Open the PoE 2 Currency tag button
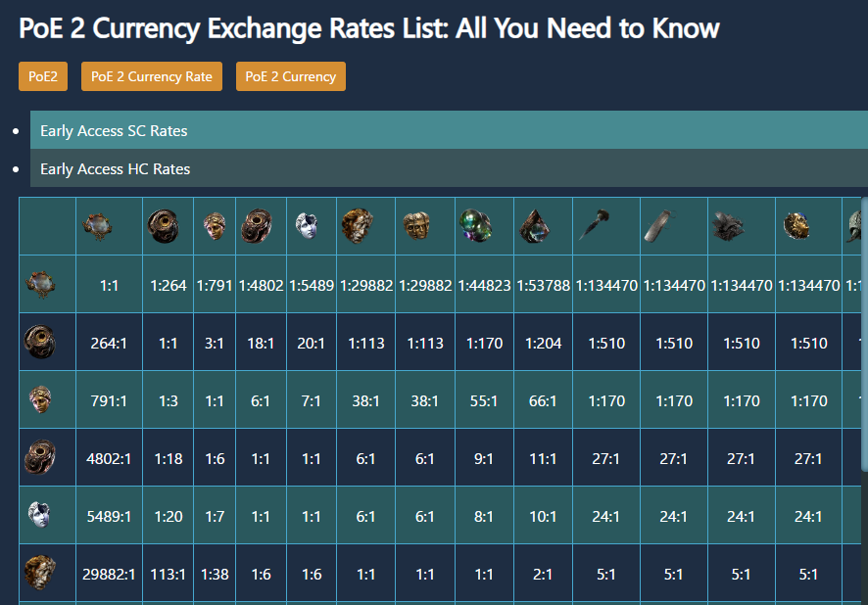The height and width of the screenshot is (605, 868). click(x=291, y=76)
